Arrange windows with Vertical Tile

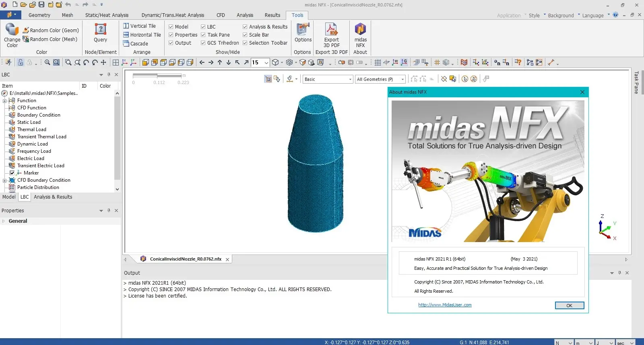point(139,26)
